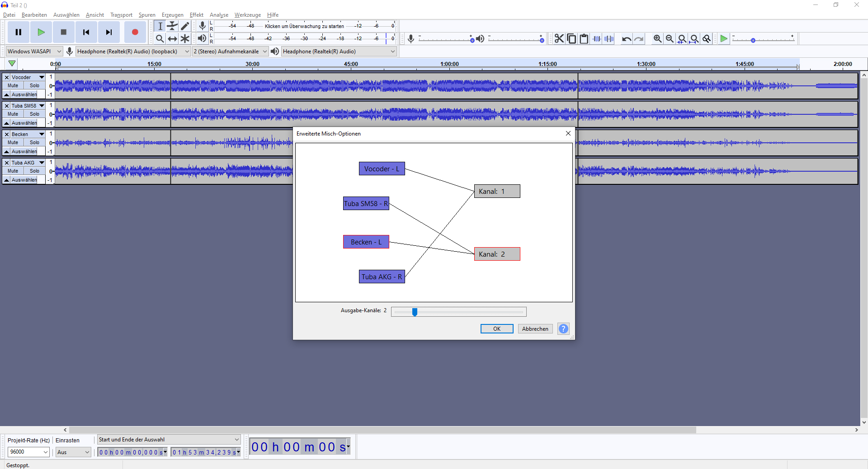Solo the Becken track

point(34,142)
